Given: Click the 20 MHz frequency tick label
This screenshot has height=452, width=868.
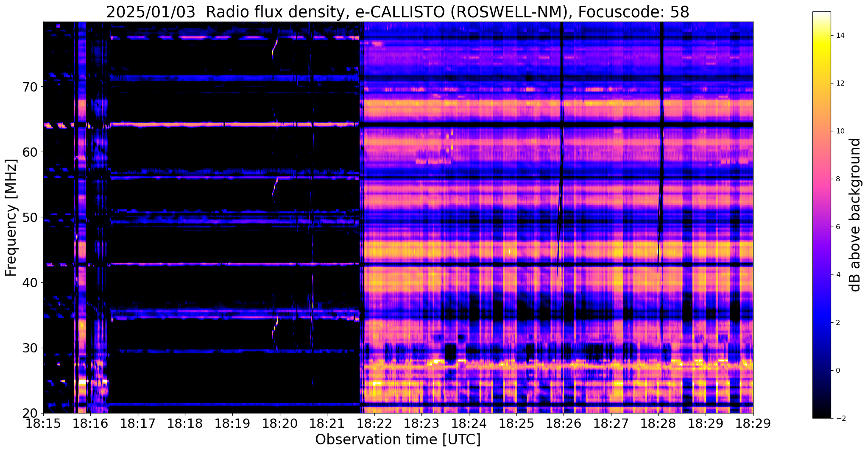Looking at the screenshot, I should click(x=31, y=413).
